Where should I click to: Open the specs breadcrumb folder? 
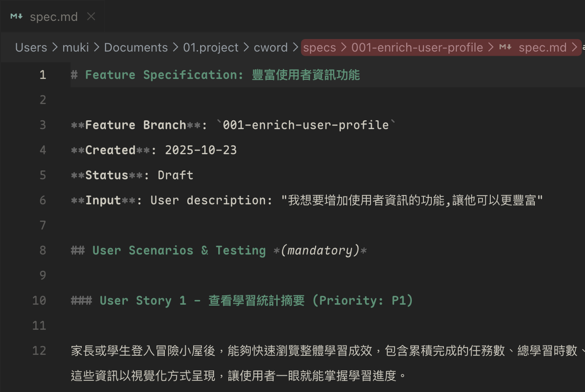click(319, 47)
